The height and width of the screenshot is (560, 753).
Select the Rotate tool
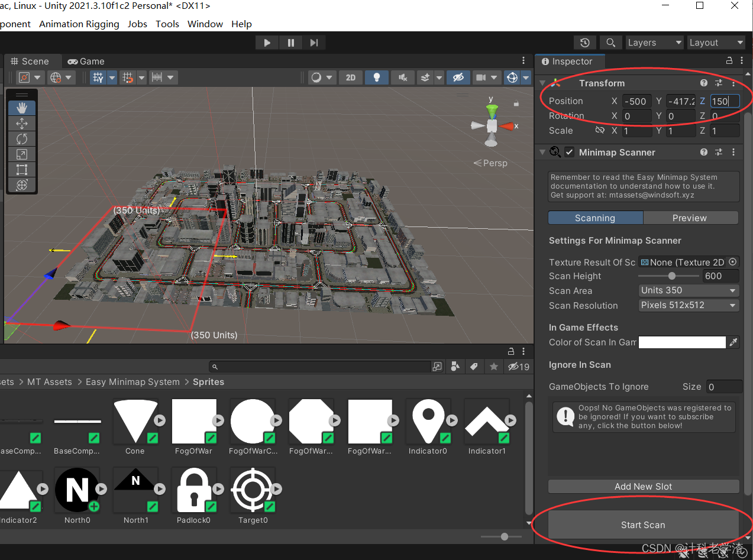pyautogui.click(x=22, y=139)
